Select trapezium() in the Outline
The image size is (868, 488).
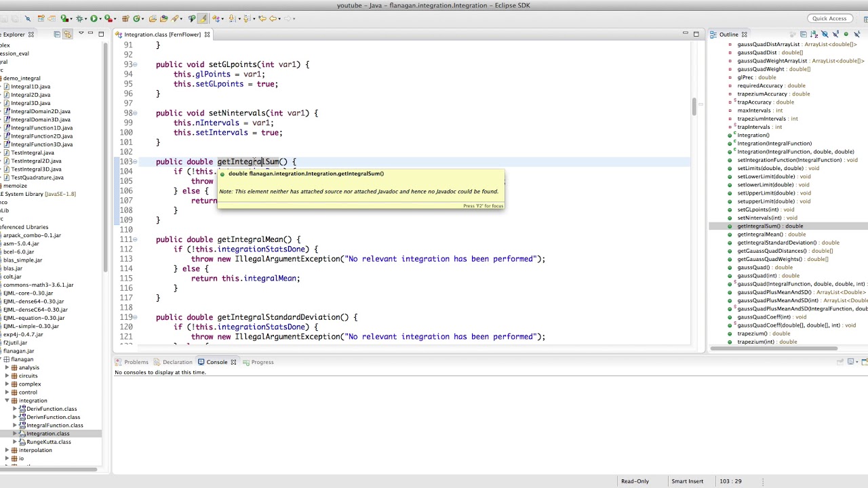[x=764, y=333]
